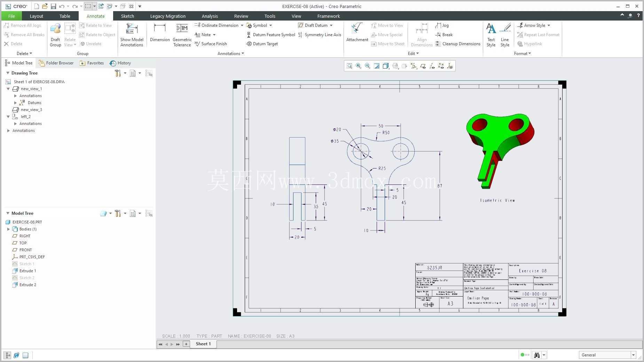
Task: Click Sheet 1 tab at bottom
Action: (x=203, y=344)
